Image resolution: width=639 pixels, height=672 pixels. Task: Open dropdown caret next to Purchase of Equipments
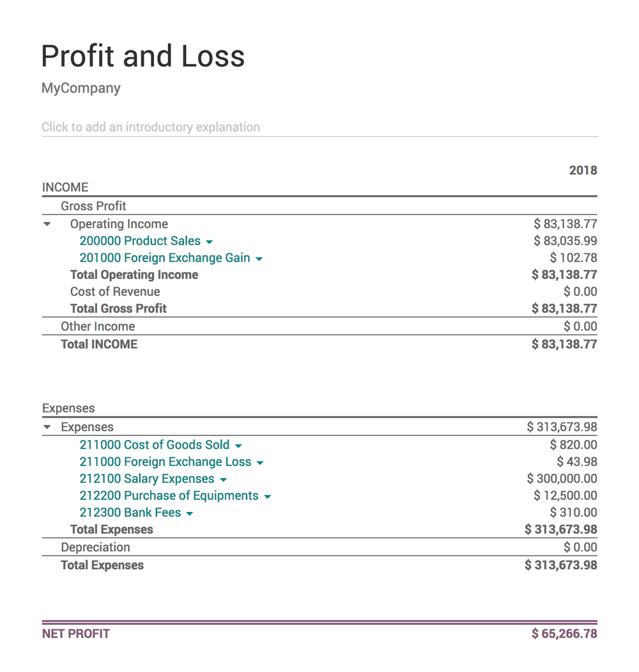click(267, 497)
